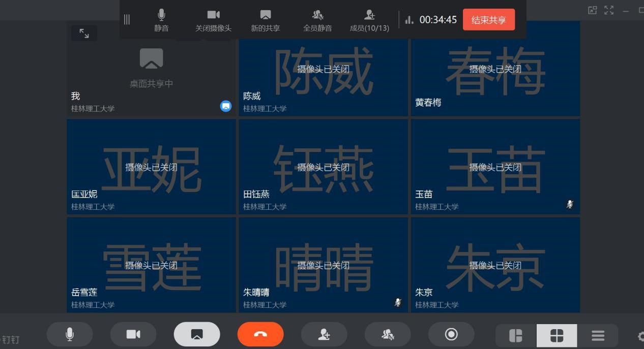Screen dimensions: 644x349
Task: Click the expand arrows icon in my tile
Action: 84,34
